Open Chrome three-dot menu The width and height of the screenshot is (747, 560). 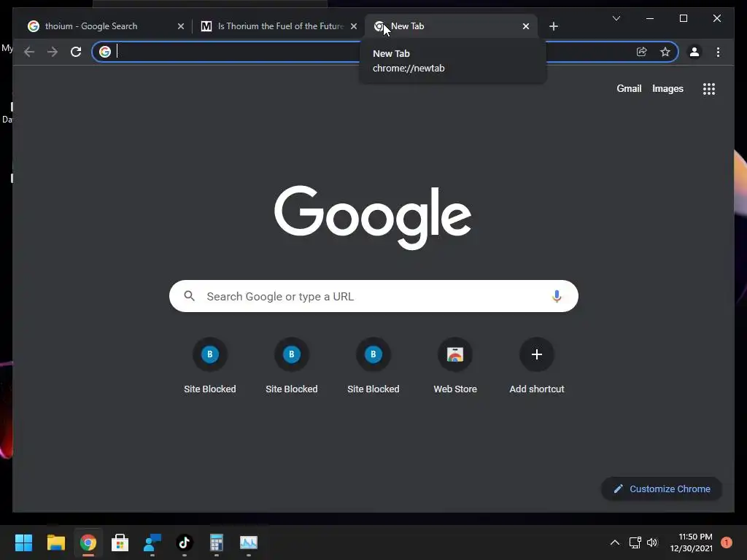click(718, 52)
